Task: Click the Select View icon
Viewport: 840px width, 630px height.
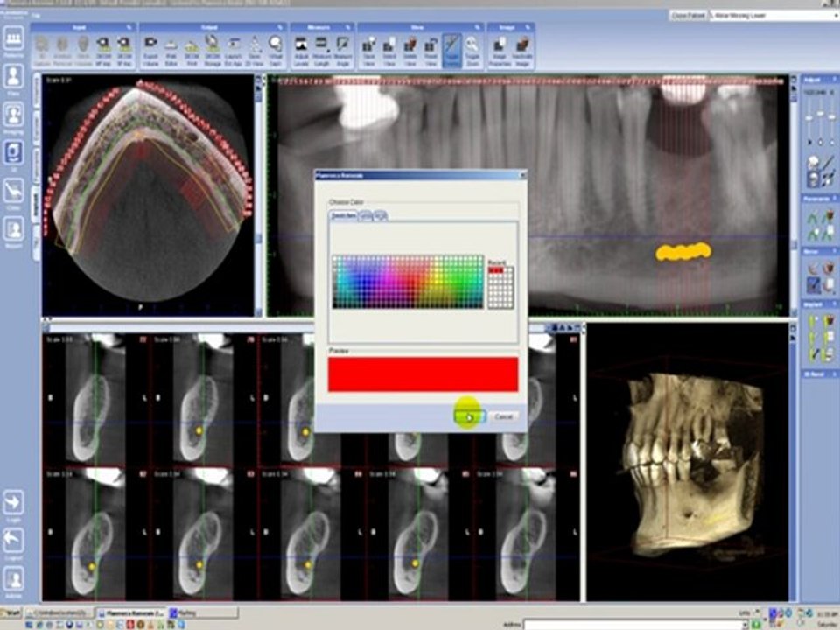Action: (x=389, y=52)
